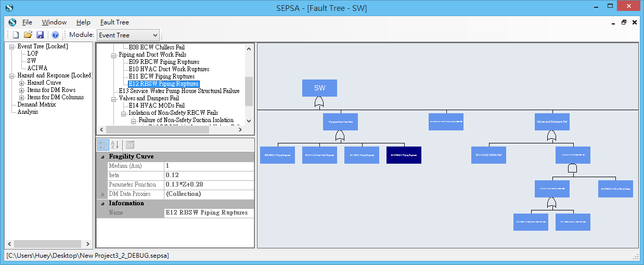Screen dimensions: 644x265
Task: Click the OR gate under SW node
Action: pos(319,103)
